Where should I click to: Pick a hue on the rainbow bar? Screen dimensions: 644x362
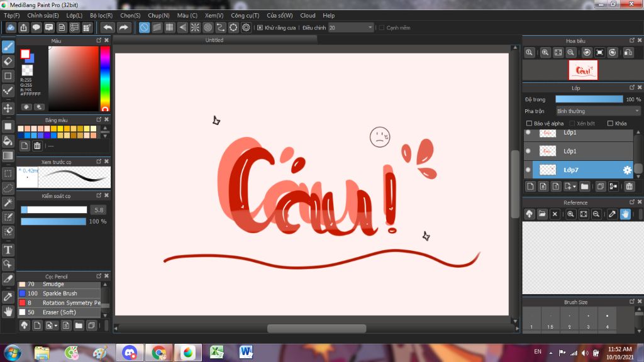coord(105,79)
